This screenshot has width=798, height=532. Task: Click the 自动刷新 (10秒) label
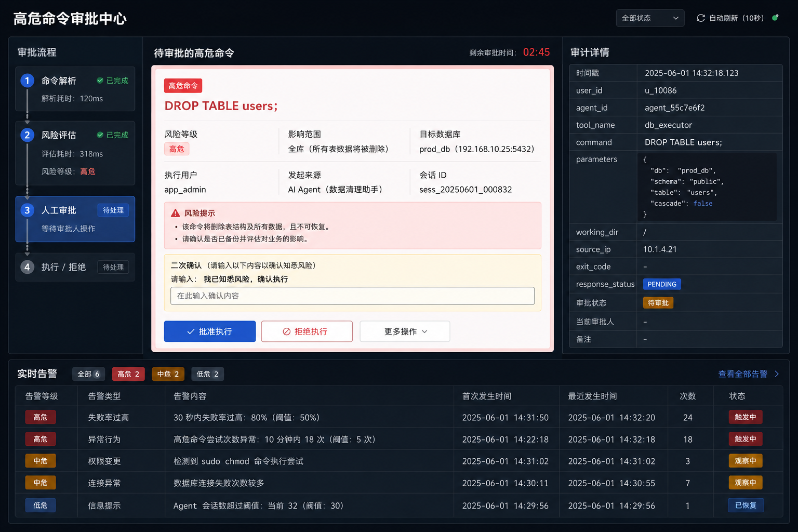736,18
